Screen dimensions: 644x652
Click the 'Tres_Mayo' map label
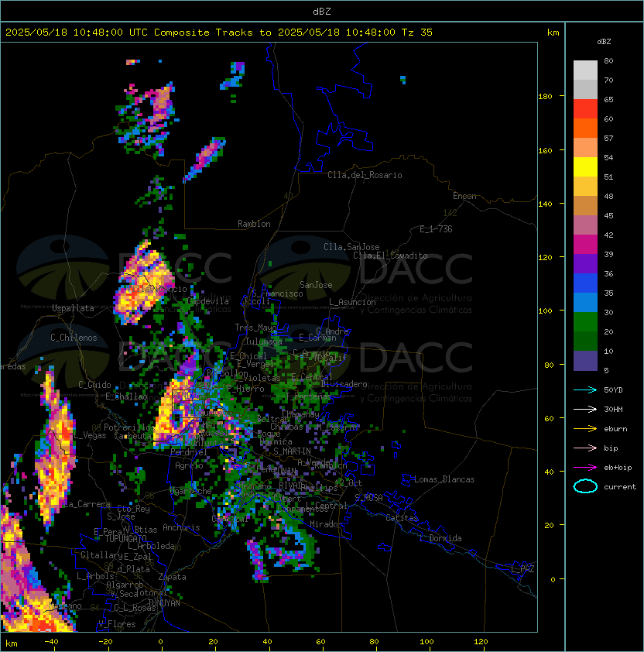255,328
